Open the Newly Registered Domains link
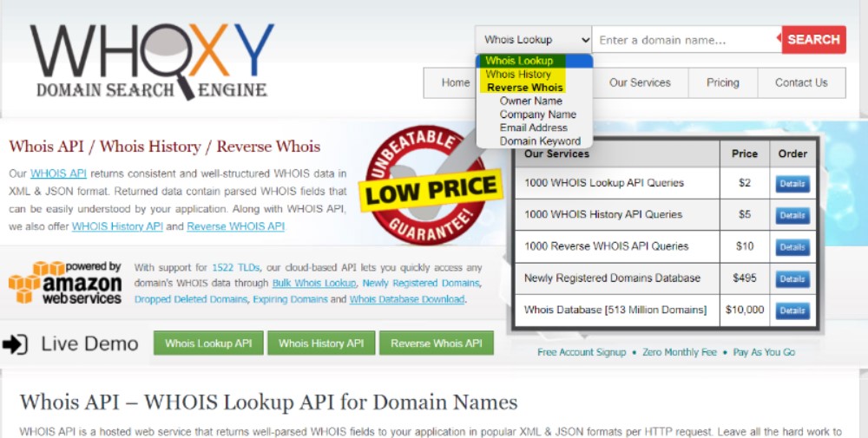 point(421,283)
